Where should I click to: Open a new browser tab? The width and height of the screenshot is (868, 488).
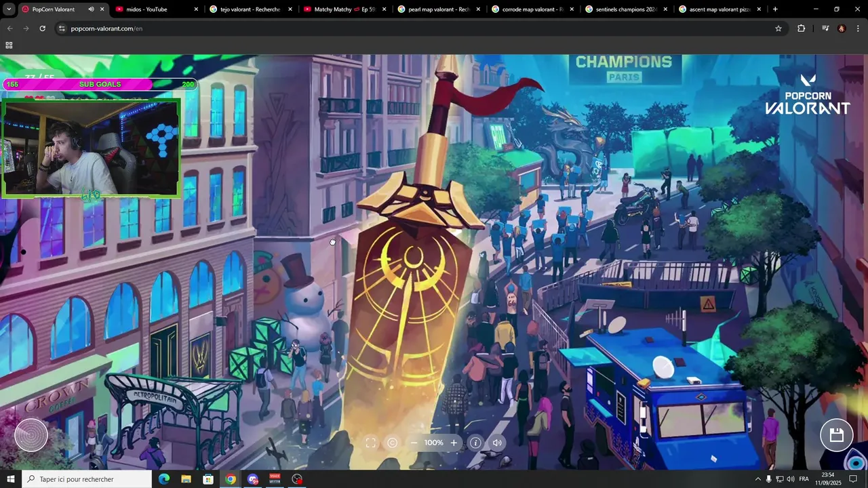(x=775, y=9)
